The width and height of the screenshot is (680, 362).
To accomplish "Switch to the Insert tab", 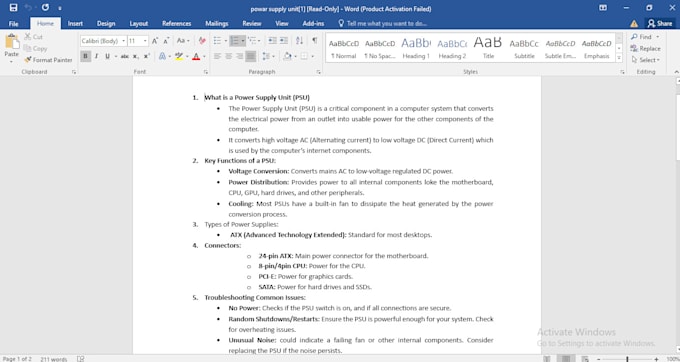I will 75,23.
